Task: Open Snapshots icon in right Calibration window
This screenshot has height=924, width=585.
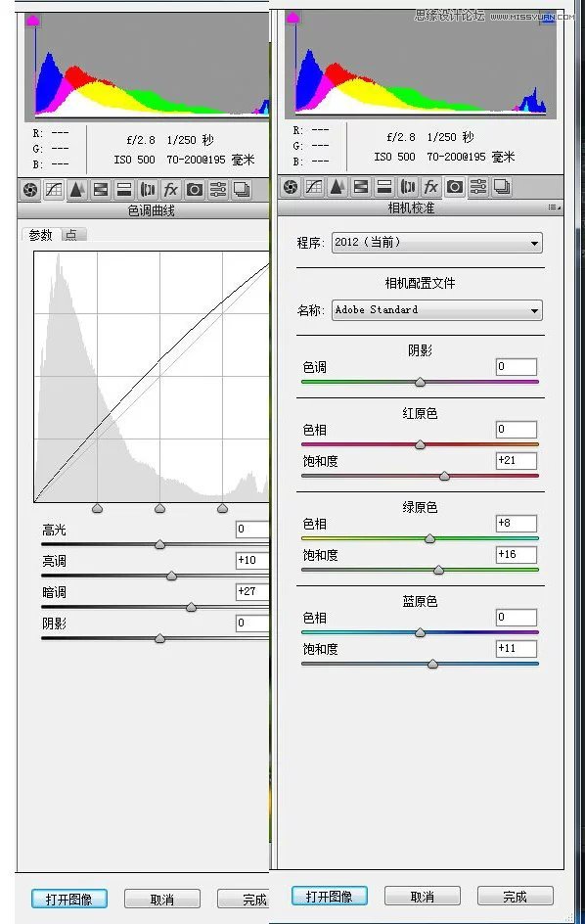Action: click(502, 187)
